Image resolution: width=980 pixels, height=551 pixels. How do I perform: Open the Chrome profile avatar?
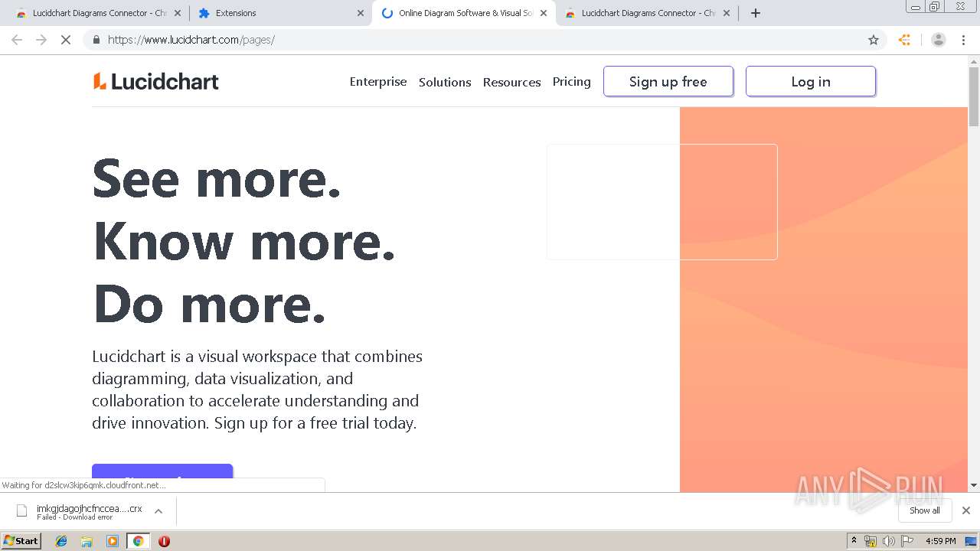click(x=939, y=40)
